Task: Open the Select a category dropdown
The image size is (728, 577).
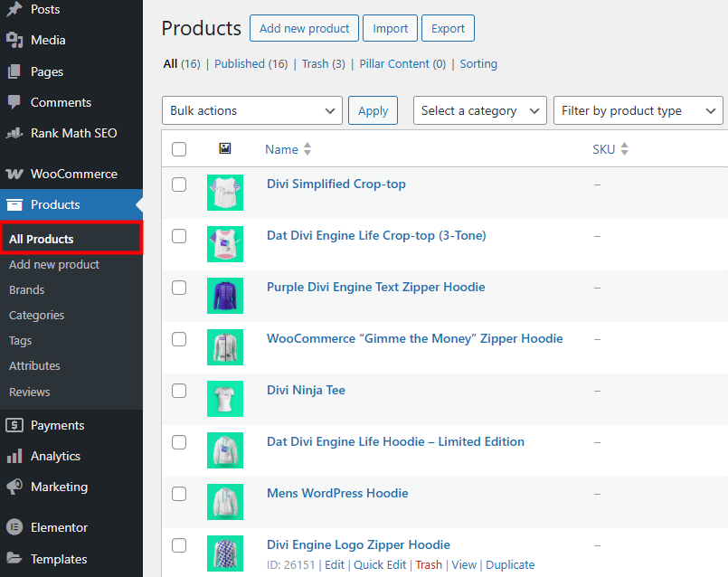Action: (x=479, y=109)
